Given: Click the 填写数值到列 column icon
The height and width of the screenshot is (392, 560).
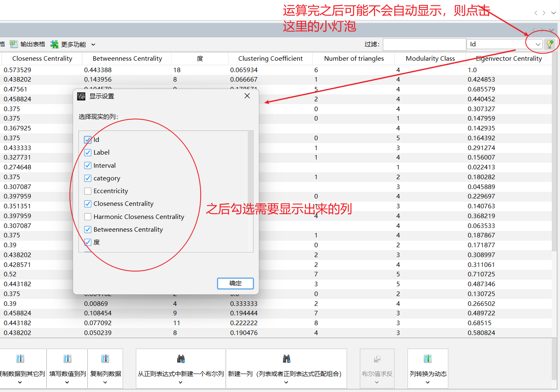Looking at the screenshot, I should coord(67,359).
